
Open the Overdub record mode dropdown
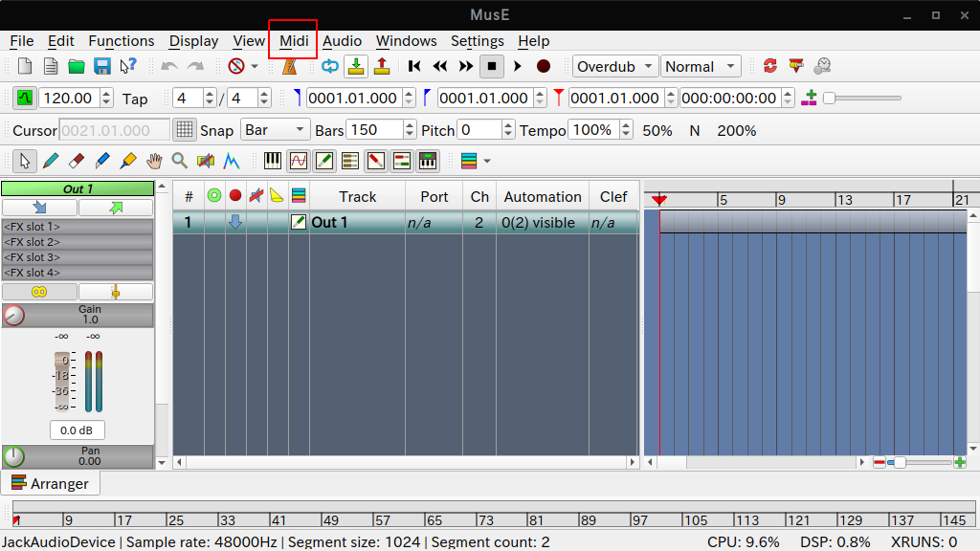615,66
